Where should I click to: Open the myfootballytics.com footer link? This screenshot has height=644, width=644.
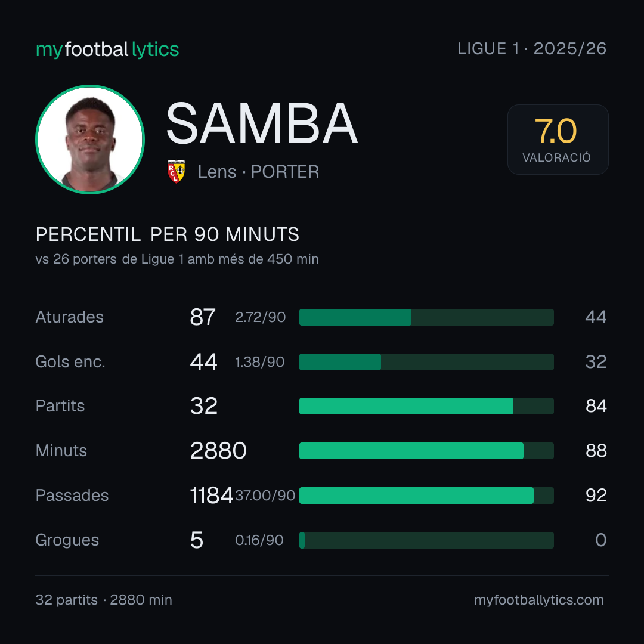point(539,600)
